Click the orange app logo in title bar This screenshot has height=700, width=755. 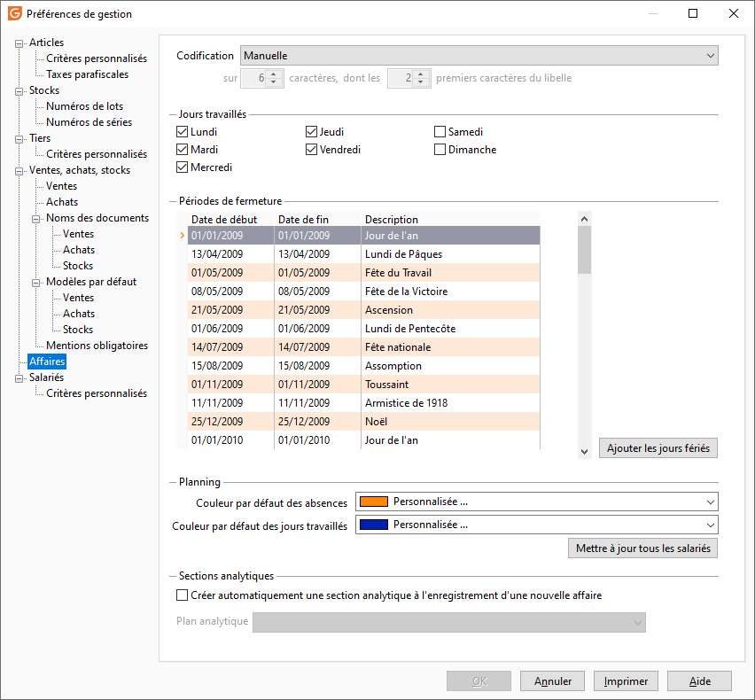point(15,13)
